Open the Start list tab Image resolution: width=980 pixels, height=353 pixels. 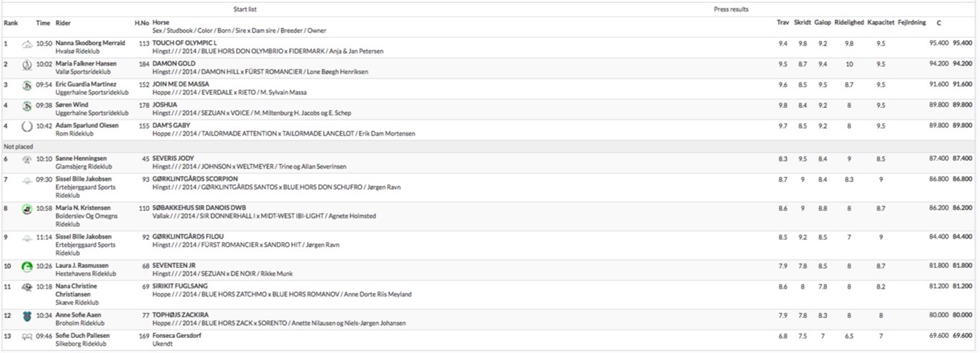pyautogui.click(x=245, y=9)
